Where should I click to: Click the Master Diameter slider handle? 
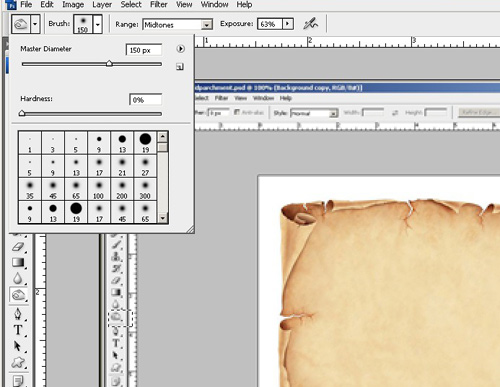coord(109,63)
